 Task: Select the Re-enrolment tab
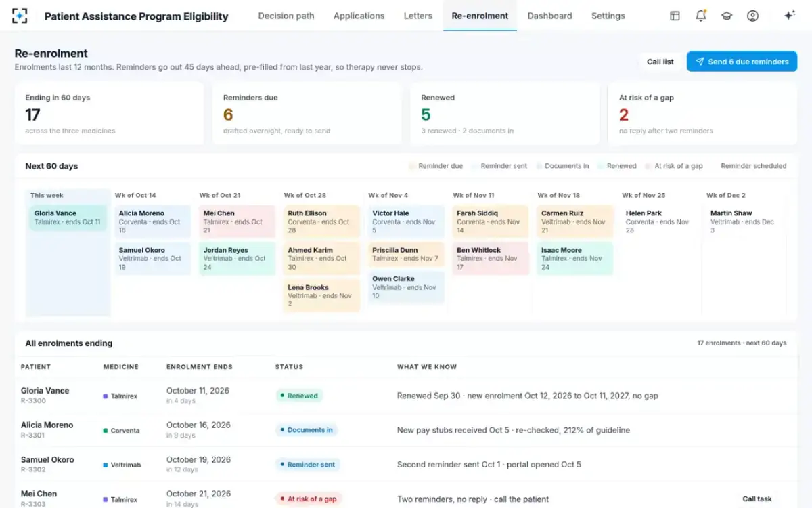click(480, 16)
